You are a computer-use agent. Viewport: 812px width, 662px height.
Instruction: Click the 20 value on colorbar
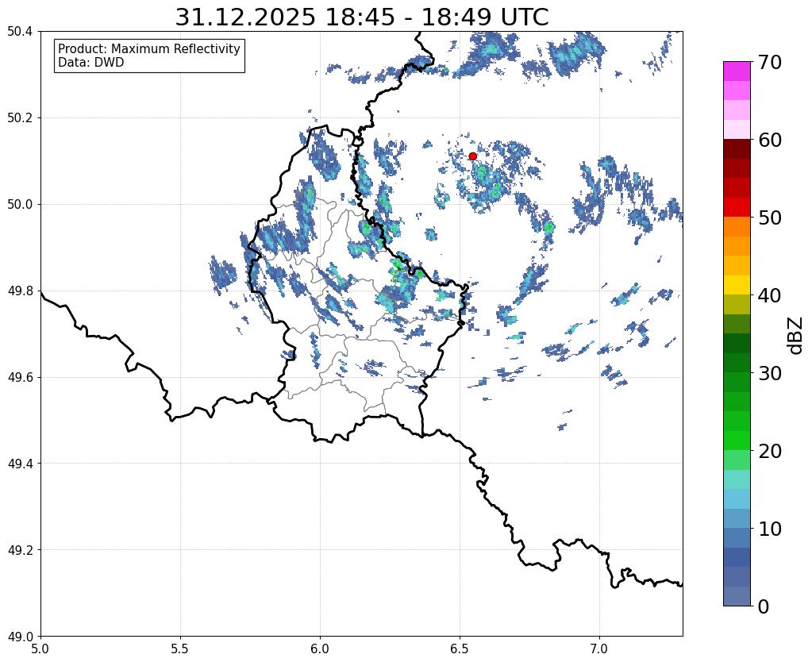pyautogui.click(x=769, y=451)
